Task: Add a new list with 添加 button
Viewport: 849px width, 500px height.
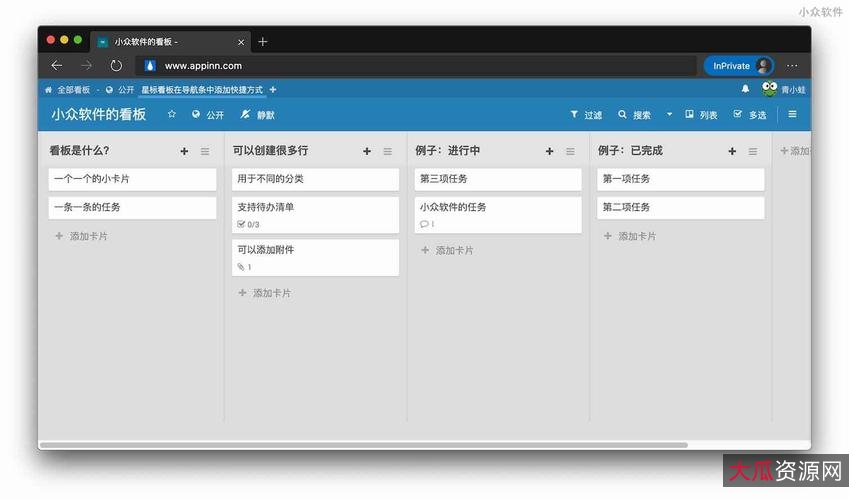Action: (x=794, y=151)
